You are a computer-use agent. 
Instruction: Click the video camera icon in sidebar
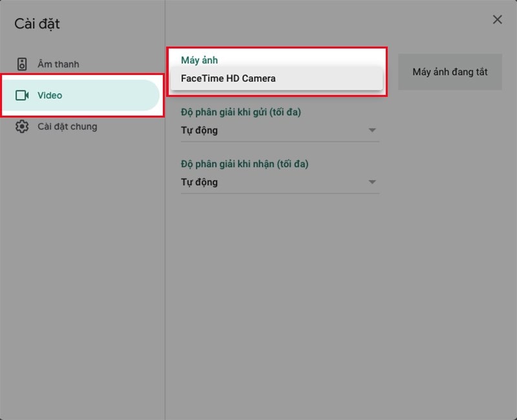(22, 95)
